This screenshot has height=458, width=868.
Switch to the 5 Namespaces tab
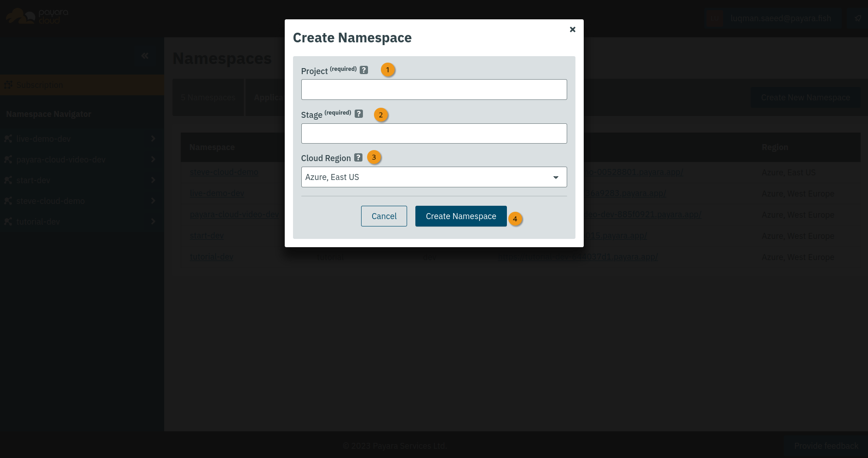tap(208, 98)
